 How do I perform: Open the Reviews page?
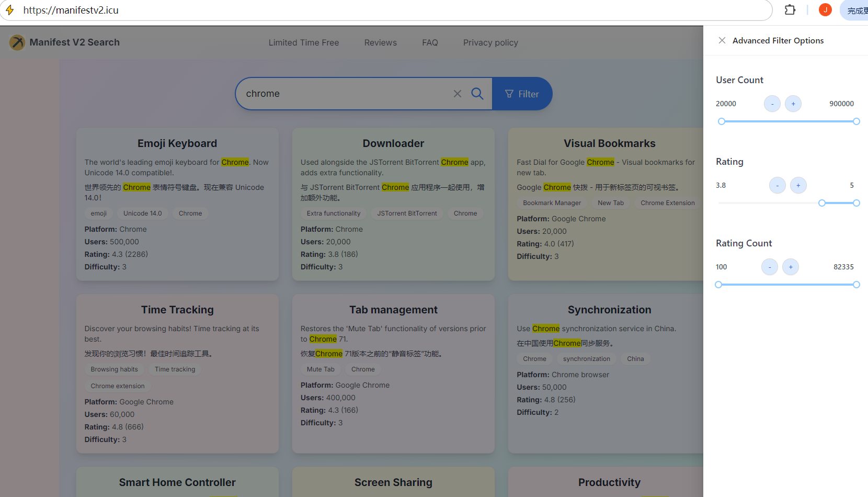[x=381, y=42]
